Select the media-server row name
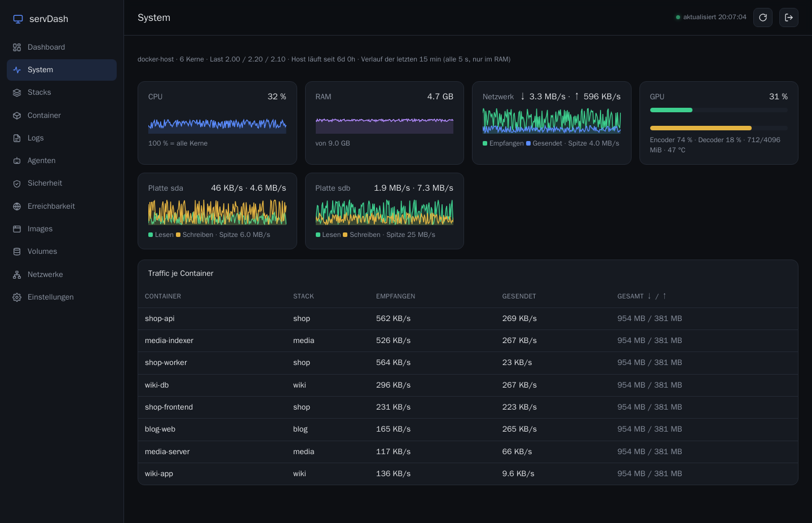This screenshot has height=523, width=812. pos(167,452)
